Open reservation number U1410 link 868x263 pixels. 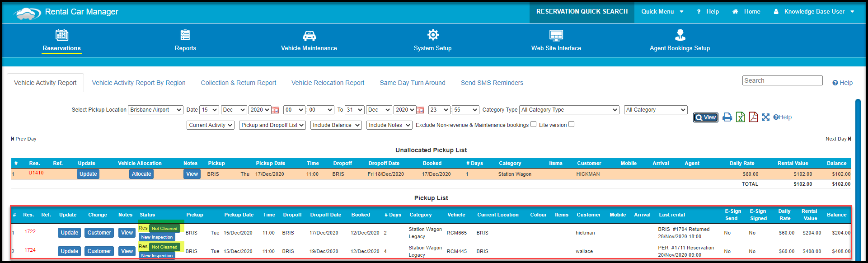36,173
